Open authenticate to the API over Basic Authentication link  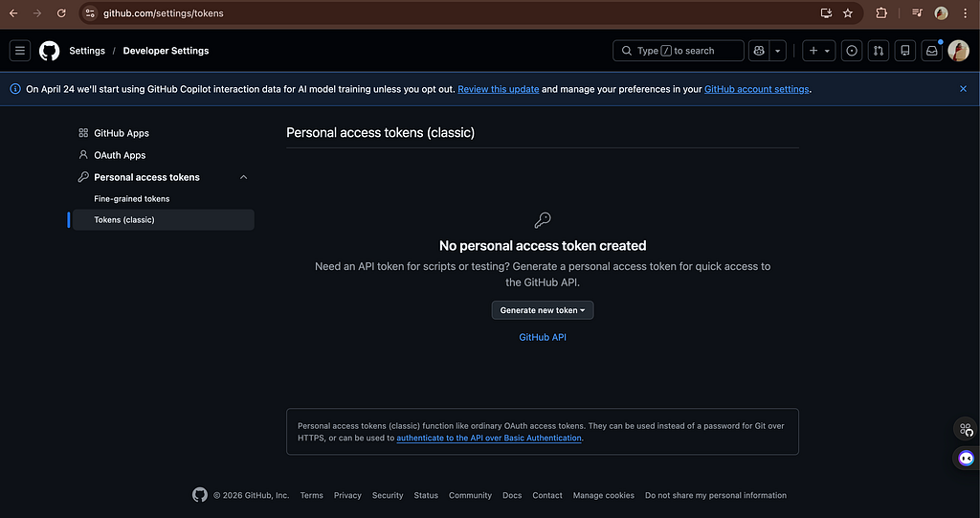point(489,438)
